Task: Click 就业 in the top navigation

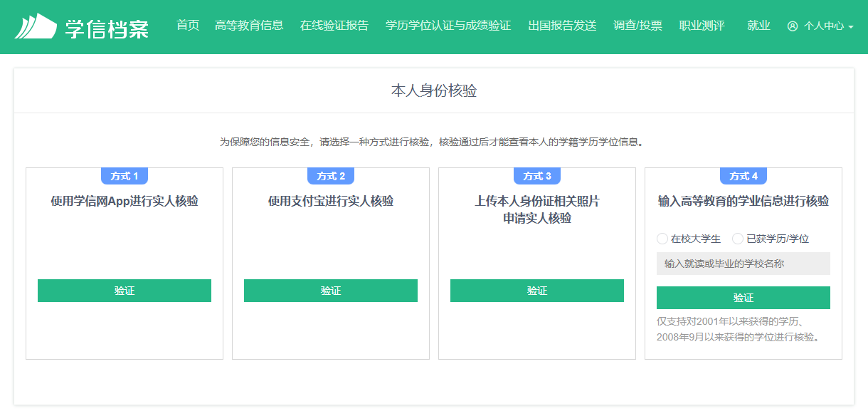Action: pyautogui.click(x=758, y=26)
